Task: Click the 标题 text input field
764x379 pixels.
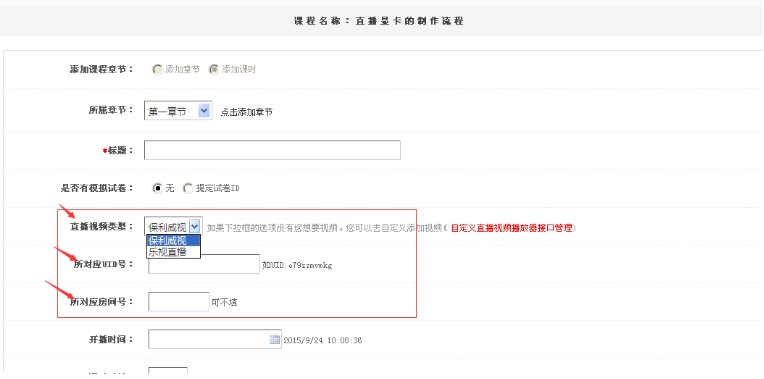Action: [272, 150]
